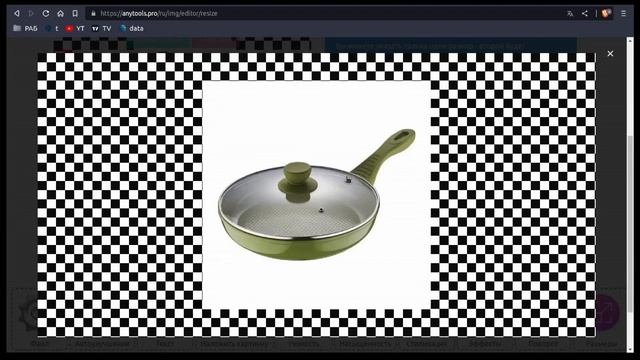Open the TV bookmark

click(x=102, y=29)
